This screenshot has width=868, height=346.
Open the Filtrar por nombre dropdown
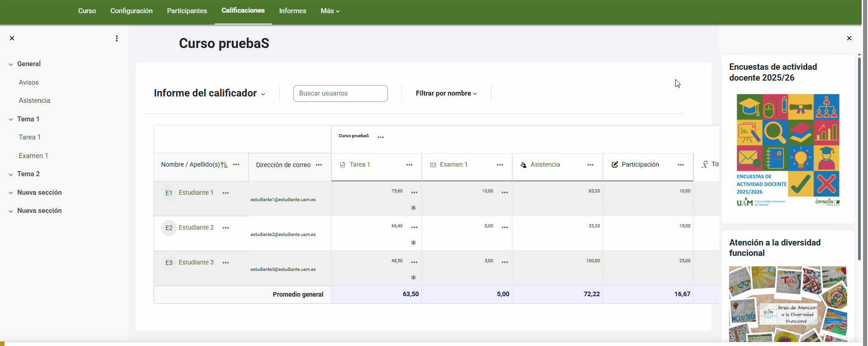446,93
